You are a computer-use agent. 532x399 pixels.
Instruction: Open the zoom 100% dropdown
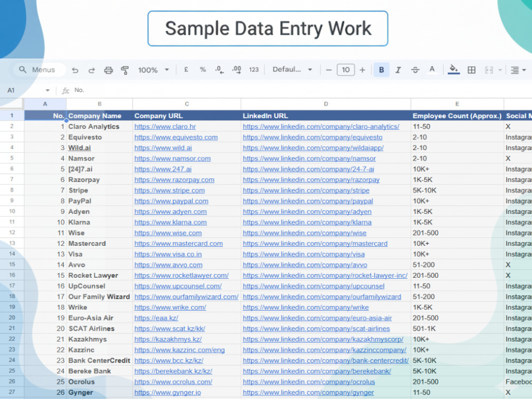(153, 70)
